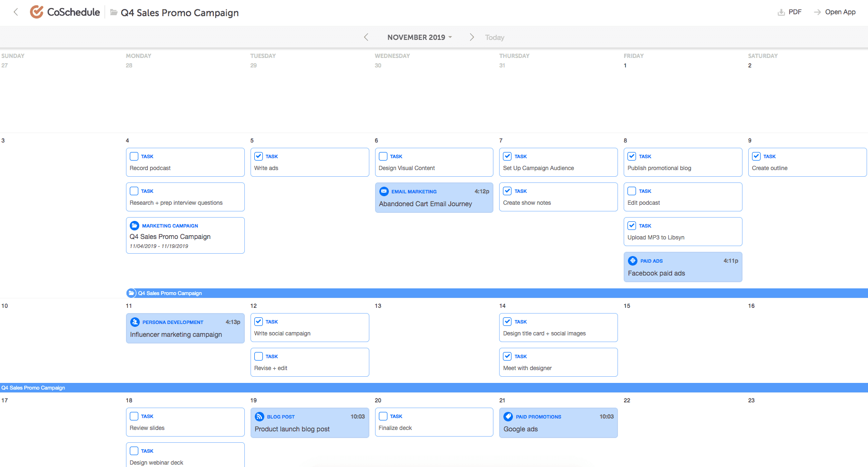Uncheck the Write social campaign task
868x467 pixels.
tap(259, 322)
